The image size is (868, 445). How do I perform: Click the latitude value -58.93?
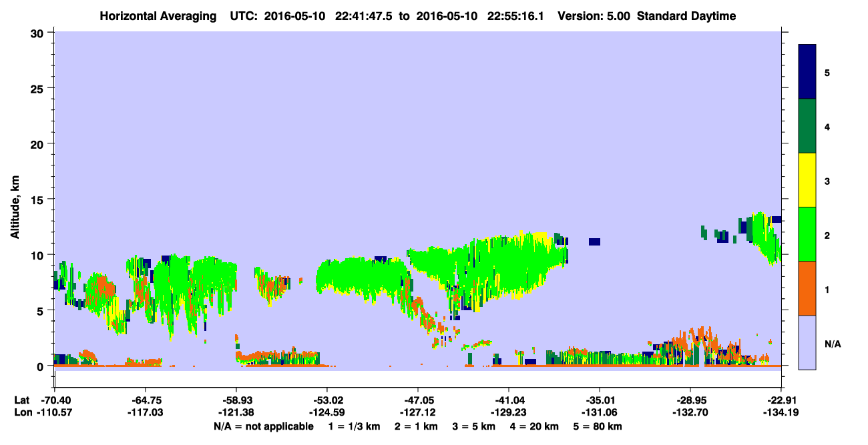[236, 400]
